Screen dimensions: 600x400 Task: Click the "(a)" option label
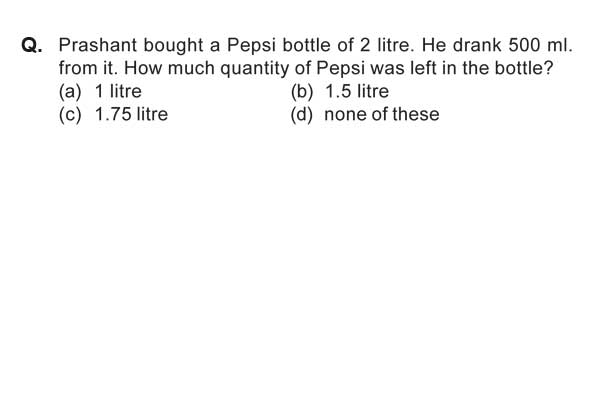(x=70, y=92)
